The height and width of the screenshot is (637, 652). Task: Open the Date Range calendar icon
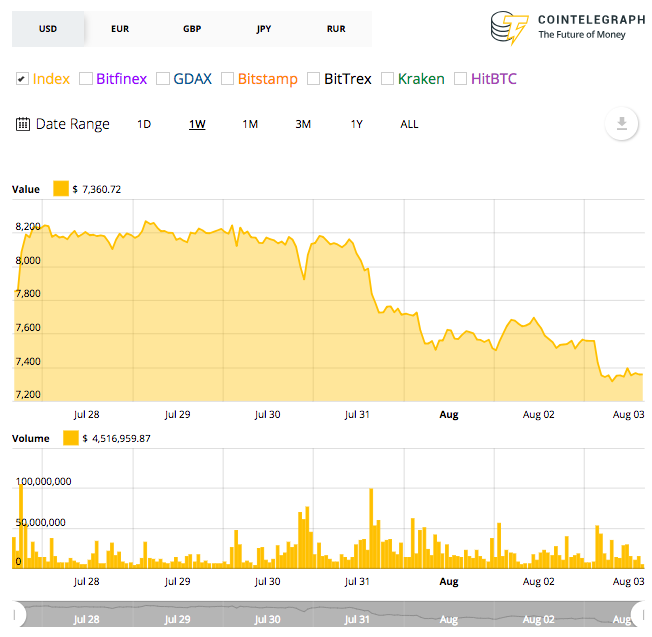(23, 124)
